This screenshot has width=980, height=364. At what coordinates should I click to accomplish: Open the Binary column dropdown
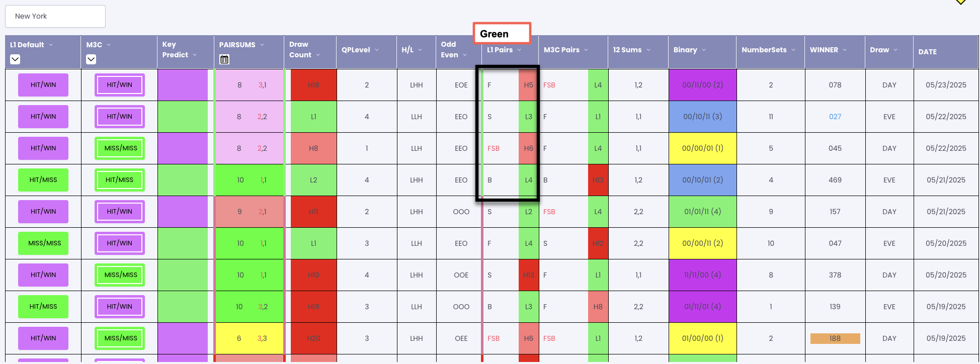pyautogui.click(x=704, y=50)
